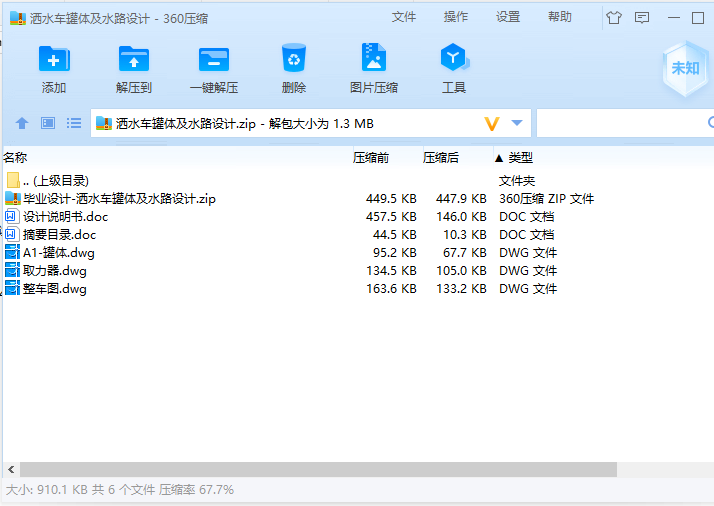The width and height of the screenshot is (714, 506).
Task: Open the 文件 menu
Action: 404,17
